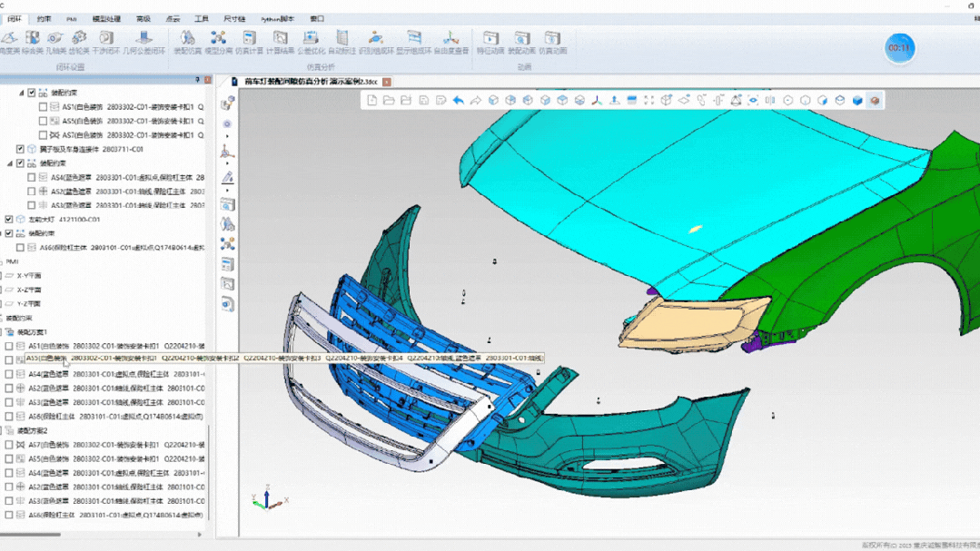Uncheck the 翼子板及车身连接件 2803711-C01 part

20,149
